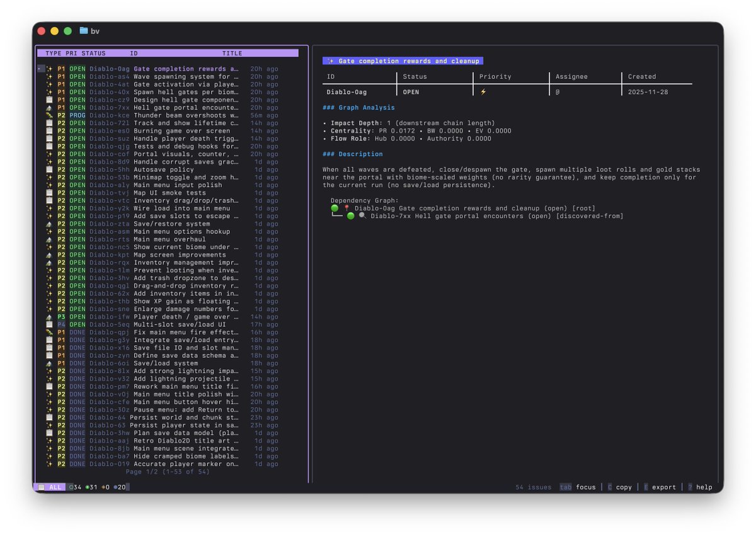Click the clipboard icon in ALL filter badge
This screenshot has width=756, height=536.
pyautogui.click(x=41, y=488)
